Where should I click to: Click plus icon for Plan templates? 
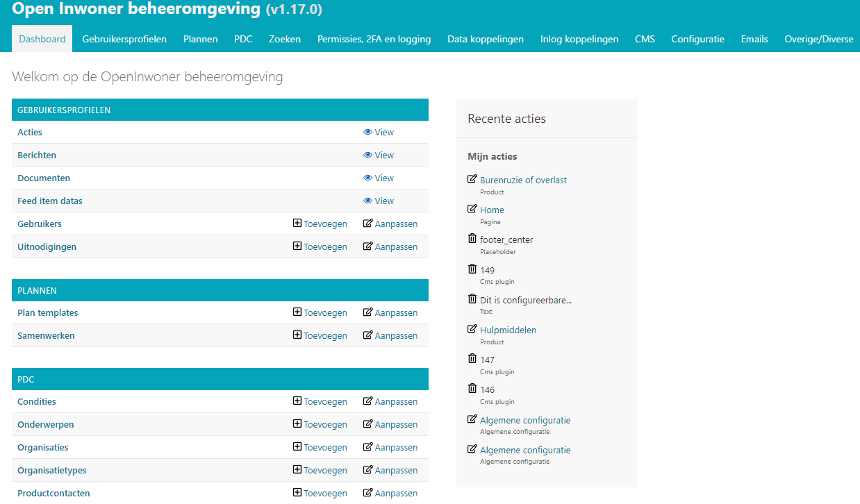[x=297, y=312]
